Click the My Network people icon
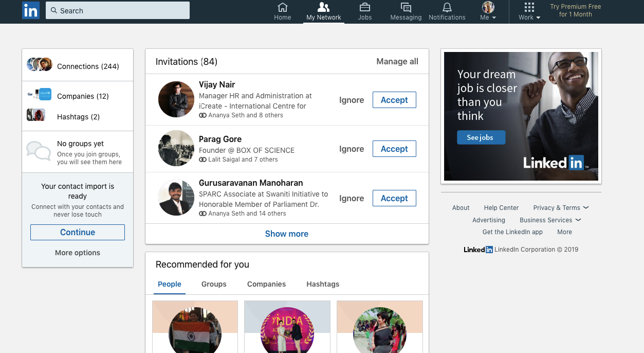This screenshot has height=353, width=644. tap(323, 7)
